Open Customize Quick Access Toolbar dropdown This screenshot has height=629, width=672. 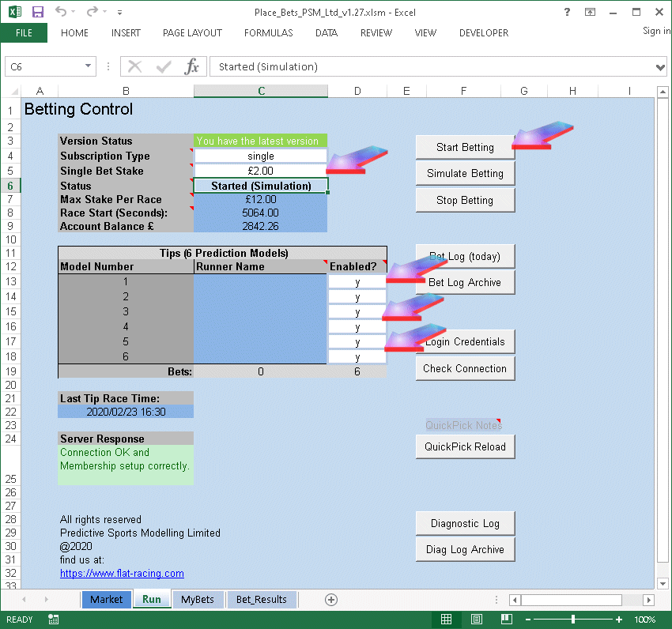(x=119, y=13)
